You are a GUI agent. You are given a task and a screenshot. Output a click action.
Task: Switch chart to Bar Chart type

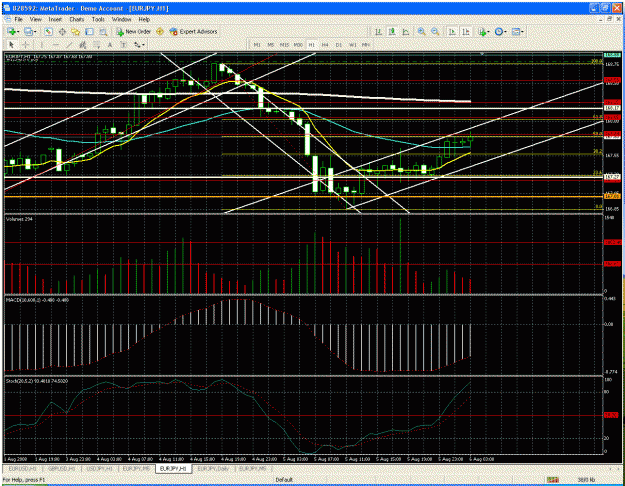click(378, 31)
